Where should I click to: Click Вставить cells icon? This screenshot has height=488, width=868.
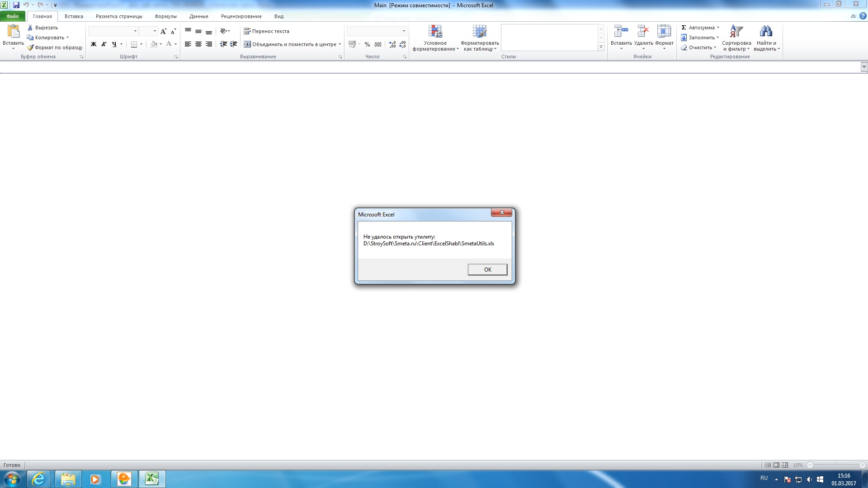[x=621, y=31]
